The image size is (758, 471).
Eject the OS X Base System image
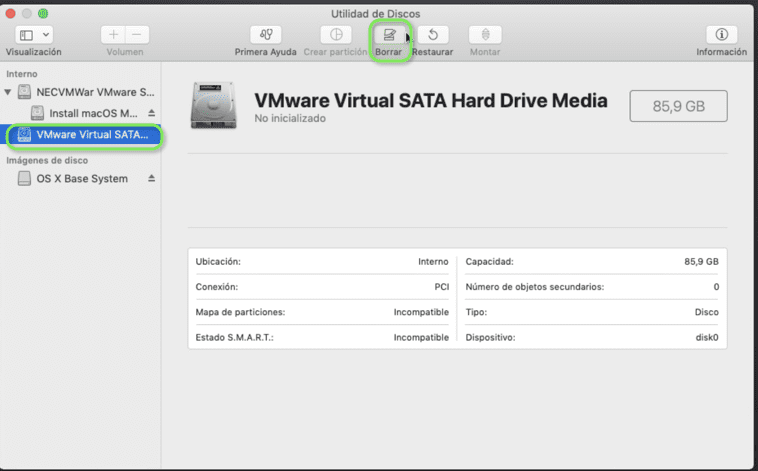[151, 178]
